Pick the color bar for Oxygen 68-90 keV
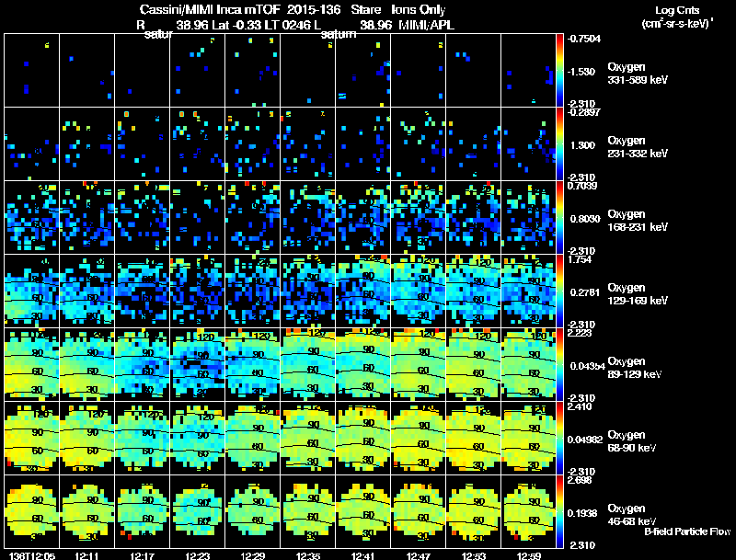The width and height of the screenshot is (736, 560). click(559, 439)
